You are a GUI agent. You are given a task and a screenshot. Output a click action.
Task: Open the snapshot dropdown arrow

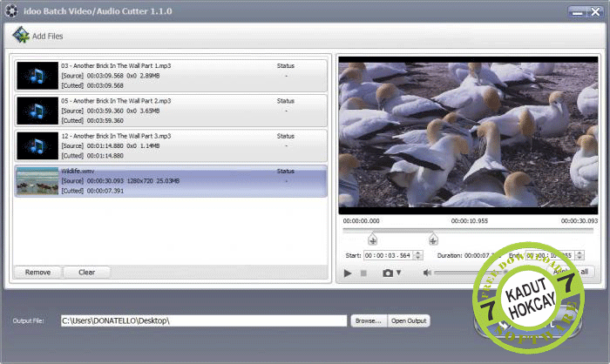(x=398, y=273)
